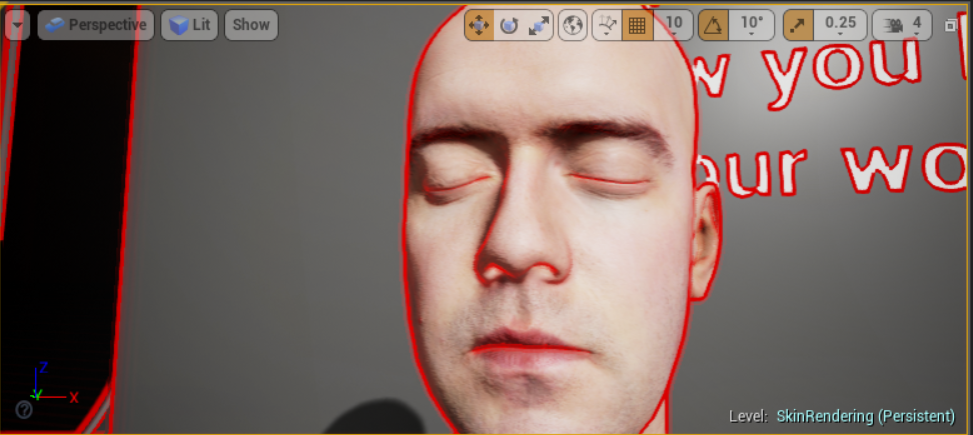
Task: Click the SkinRendering (Persistent) level link
Action: (x=866, y=416)
